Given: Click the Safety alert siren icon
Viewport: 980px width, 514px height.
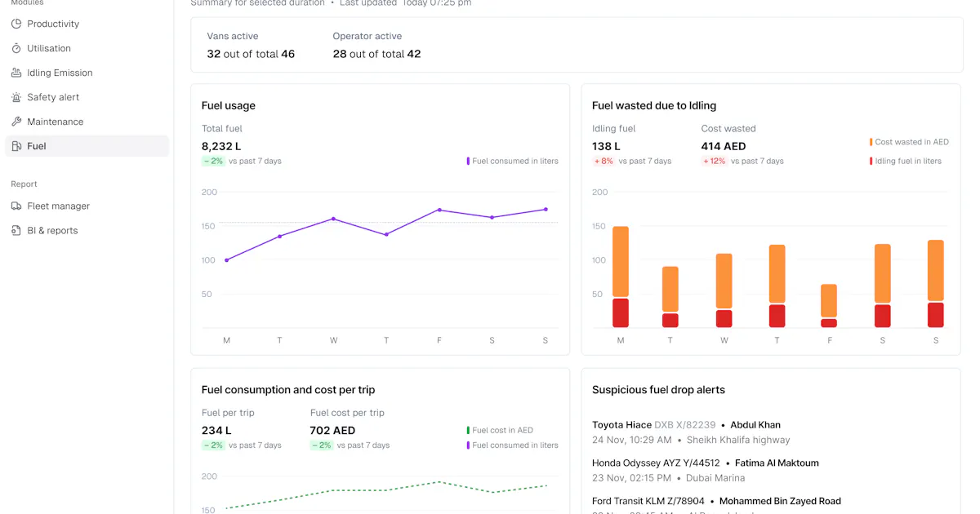Looking at the screenshot, I should [x=16, y=97].
